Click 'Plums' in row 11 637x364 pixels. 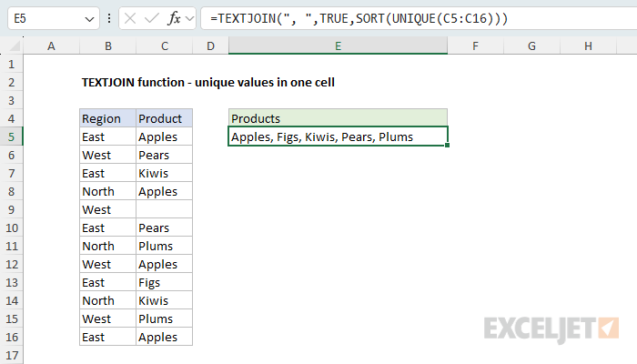click(164, 247)
